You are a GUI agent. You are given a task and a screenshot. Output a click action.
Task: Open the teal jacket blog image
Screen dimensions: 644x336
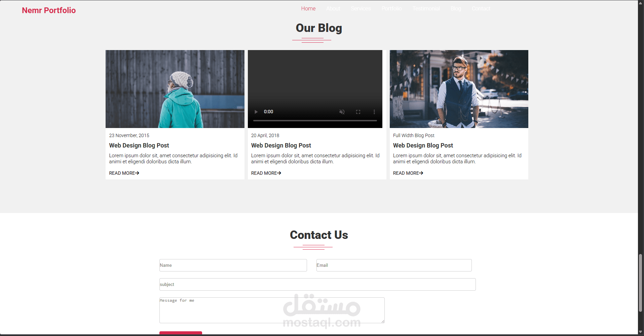point(175,89)
